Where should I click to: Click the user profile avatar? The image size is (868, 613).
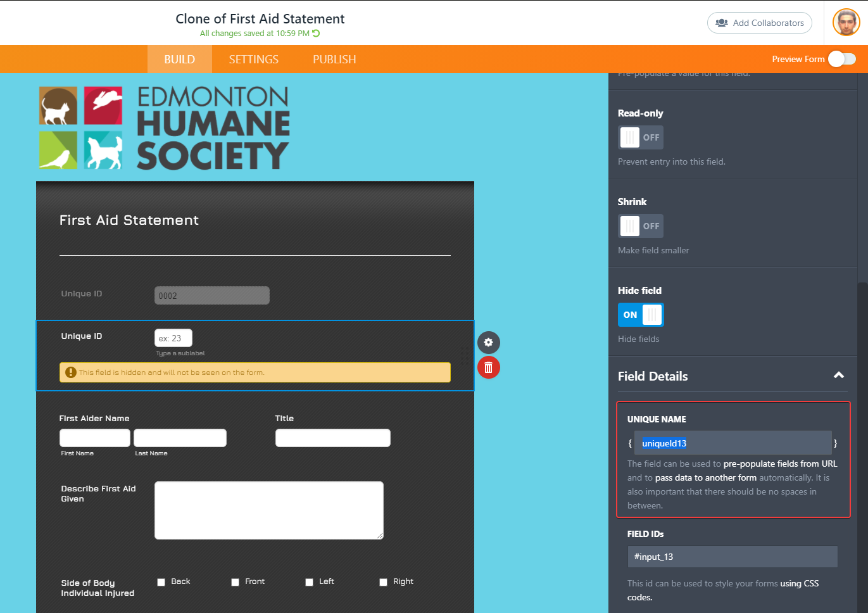[846, 22]
